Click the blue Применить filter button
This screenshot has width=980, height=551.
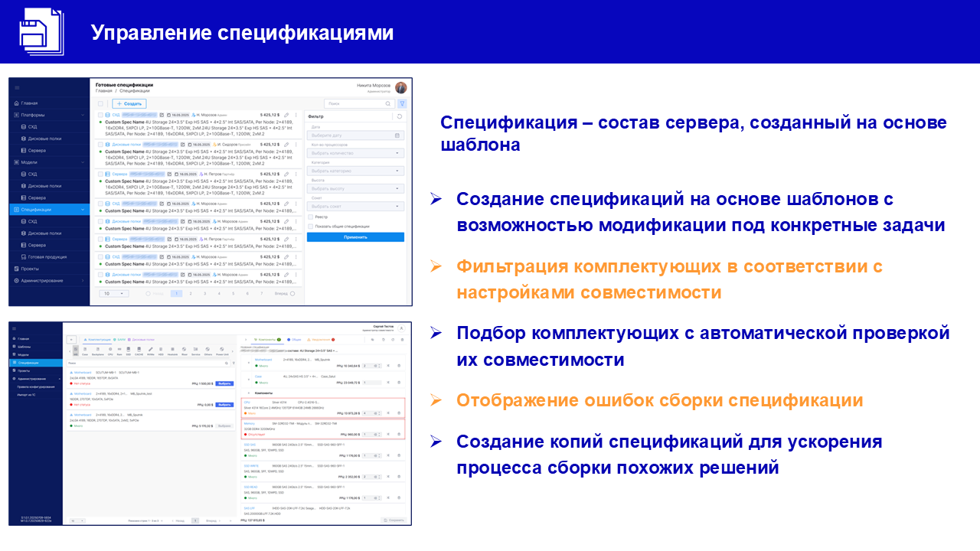coord(355,236)
